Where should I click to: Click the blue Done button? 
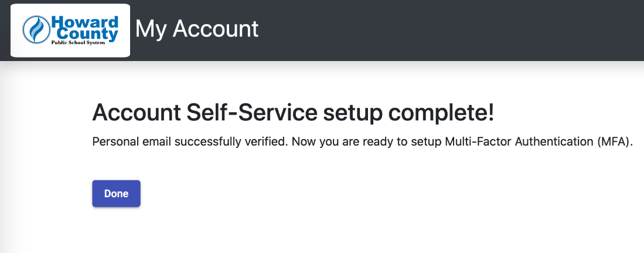pos(116,193)
